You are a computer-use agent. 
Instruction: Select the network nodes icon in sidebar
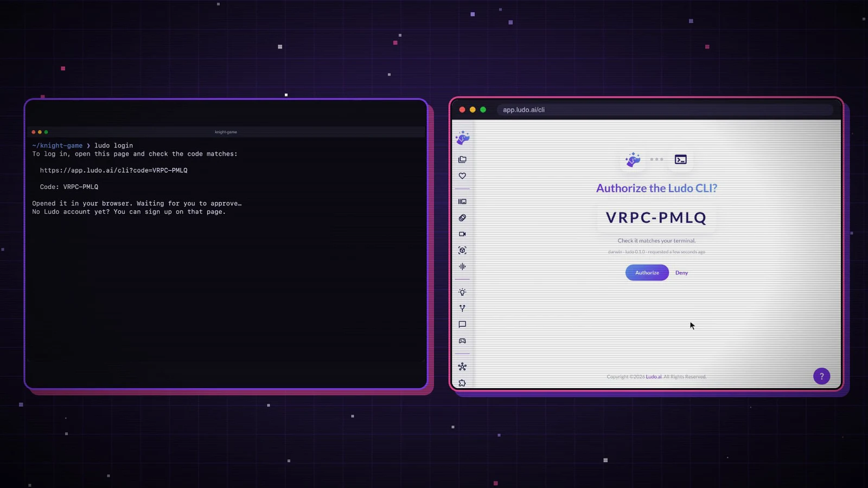coord(462,367)
